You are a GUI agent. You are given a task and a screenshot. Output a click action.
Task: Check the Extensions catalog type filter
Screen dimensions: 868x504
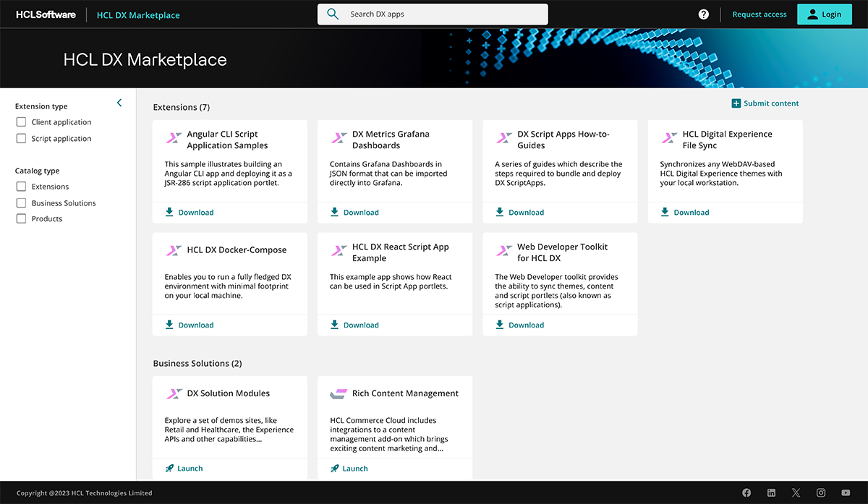tap(21, 187)
